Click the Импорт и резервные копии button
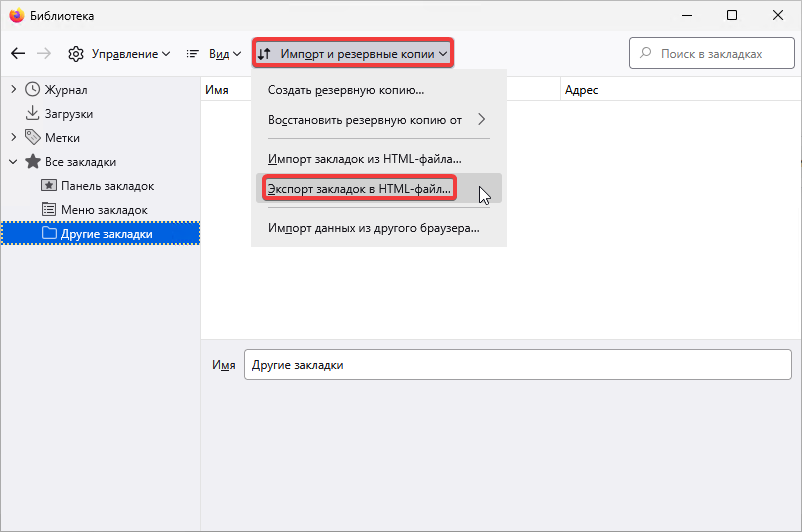This screenshot has width=802, height=532. (x=353, y=53)
